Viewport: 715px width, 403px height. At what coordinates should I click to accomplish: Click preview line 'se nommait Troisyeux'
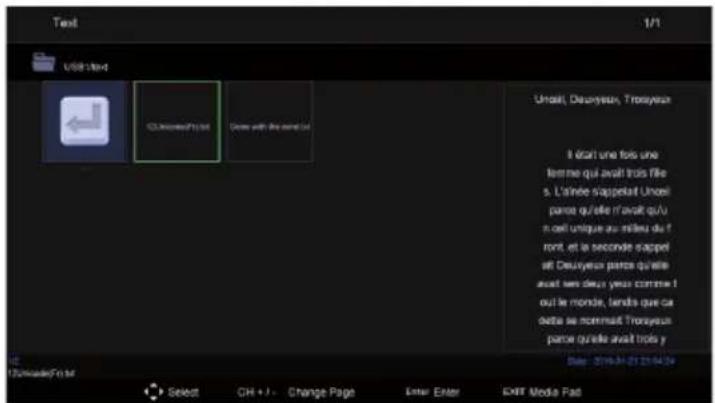point(605,320)
